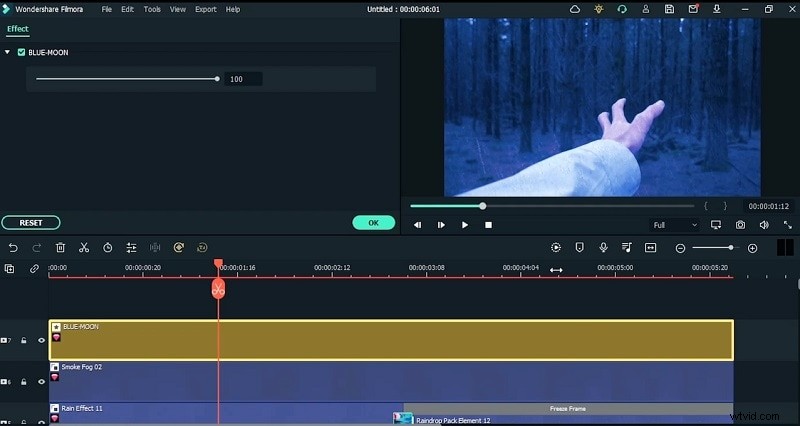Click the undo arrow in the timeline toolbar
This screenshot has height=426, width=800.
coord(13,247)
